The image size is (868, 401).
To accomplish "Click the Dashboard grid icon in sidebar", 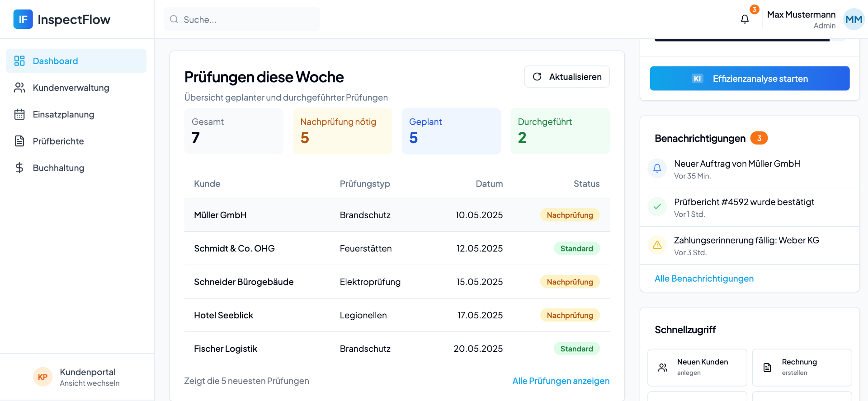I will tap(19, 61).
